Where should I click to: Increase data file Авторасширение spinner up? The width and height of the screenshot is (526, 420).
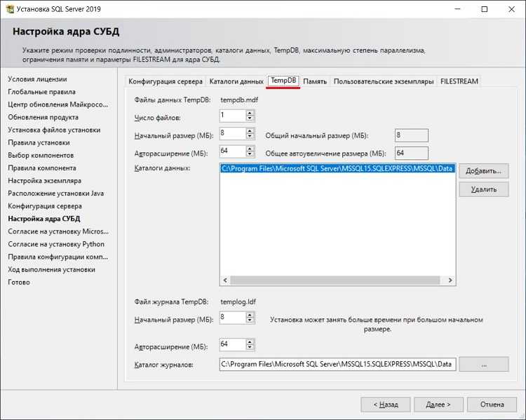coord(250,149)
